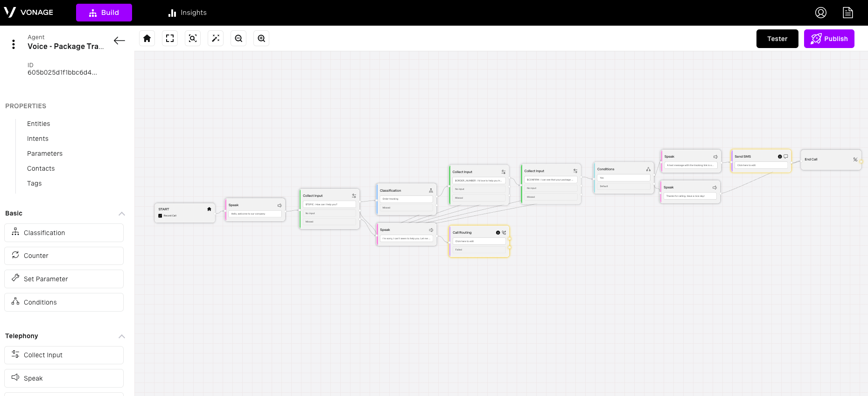
Task: Click the branch icon on Conditions canvas node
Action: pyautogui.click(x=648, y=169)
